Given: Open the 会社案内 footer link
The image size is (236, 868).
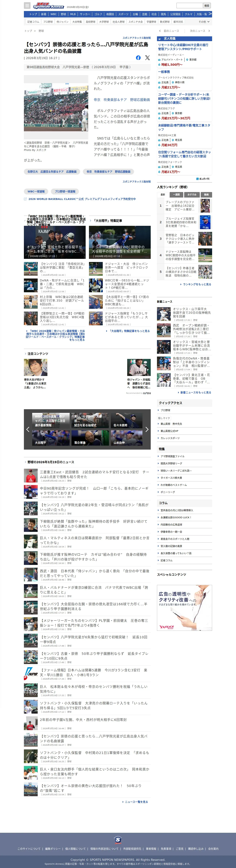Looking at the screenshot, I should click(213, 849).
